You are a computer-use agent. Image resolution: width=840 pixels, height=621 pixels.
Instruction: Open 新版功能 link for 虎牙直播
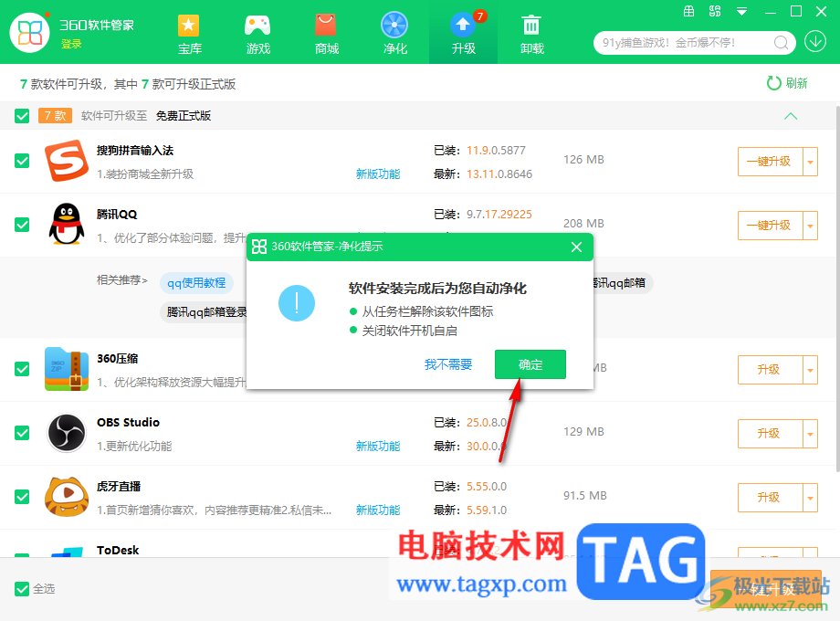[378, 510]
